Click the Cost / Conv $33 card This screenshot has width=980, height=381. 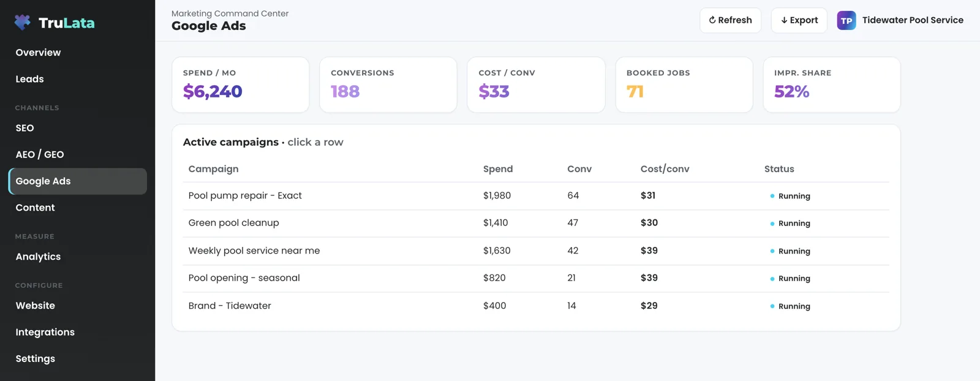click(536, 85)
